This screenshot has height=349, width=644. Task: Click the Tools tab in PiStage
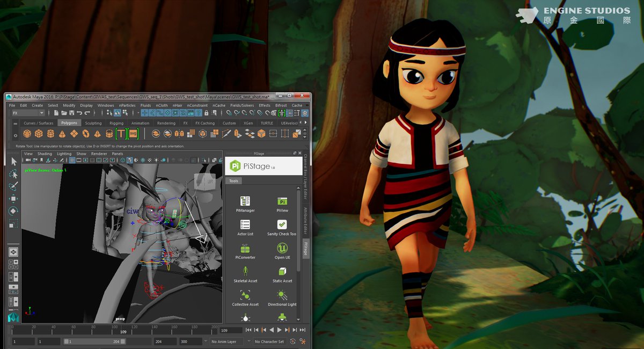[x=233, y=181]
